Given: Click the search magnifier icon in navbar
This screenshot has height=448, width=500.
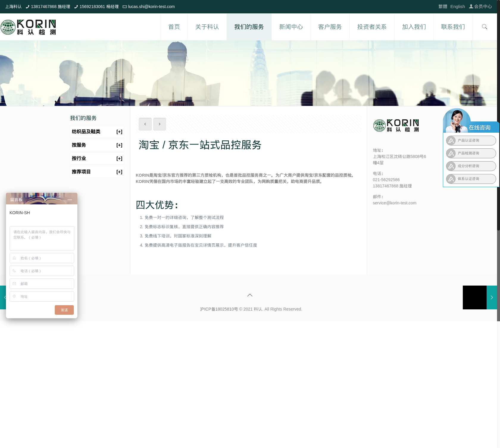Looking at the screenshot, I should 485,27.
